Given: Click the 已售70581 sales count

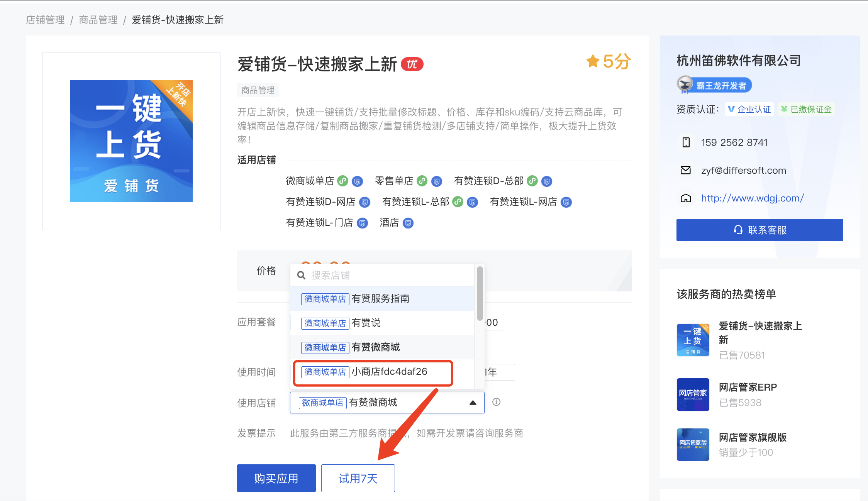Looking at the screenshot, I should [x=742, y=355].
